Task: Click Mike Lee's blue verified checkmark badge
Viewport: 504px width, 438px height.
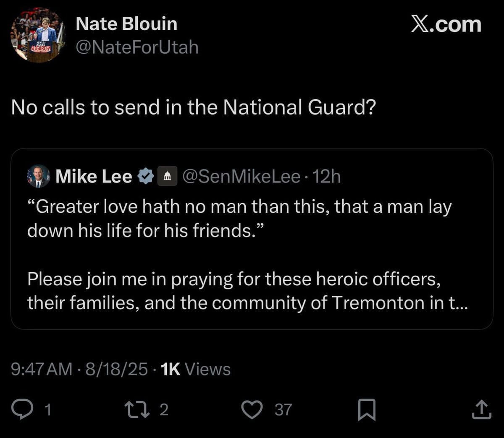Action: [146, 176]
